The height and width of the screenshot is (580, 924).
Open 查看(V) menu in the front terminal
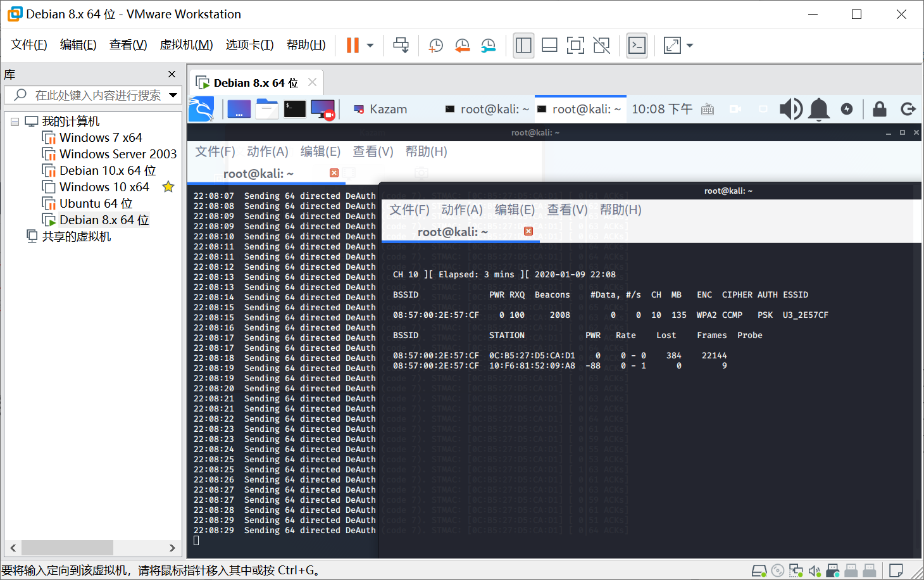tap(568, 210)
